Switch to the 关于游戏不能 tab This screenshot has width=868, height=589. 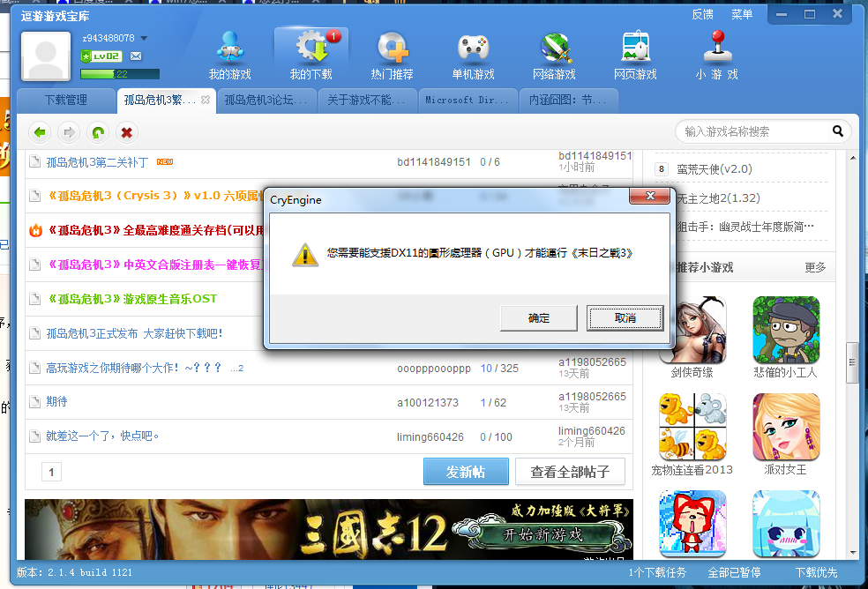(x=366, y=101)
